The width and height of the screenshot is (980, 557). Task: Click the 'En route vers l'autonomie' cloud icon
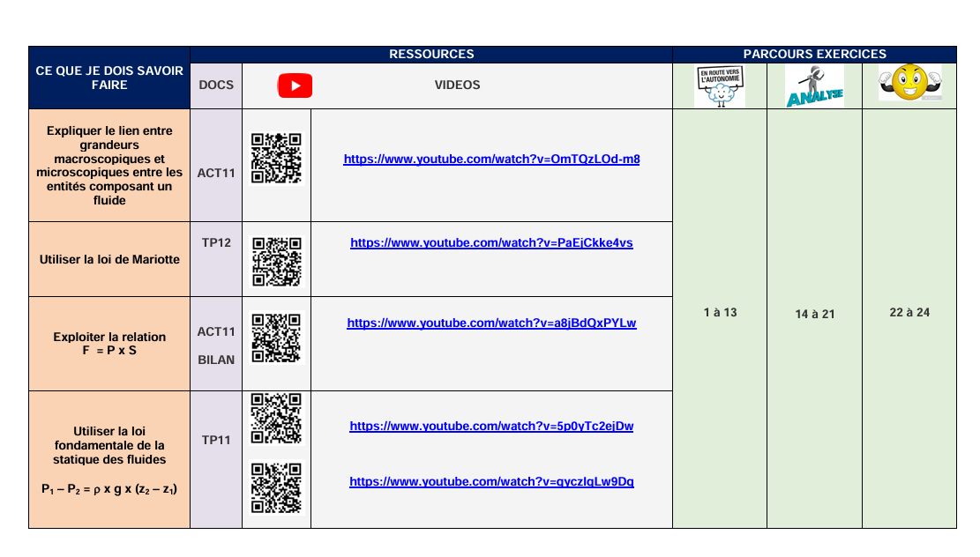720,86
